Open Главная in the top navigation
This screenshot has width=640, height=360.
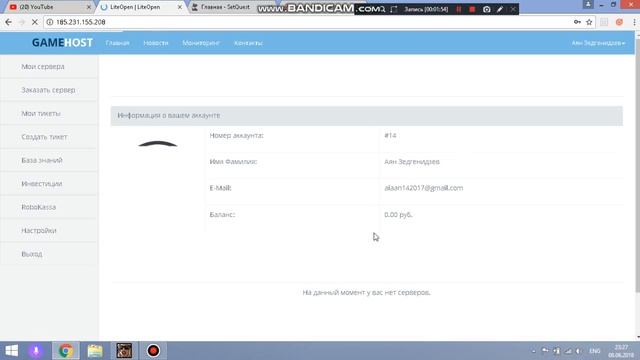click(118, 43)
